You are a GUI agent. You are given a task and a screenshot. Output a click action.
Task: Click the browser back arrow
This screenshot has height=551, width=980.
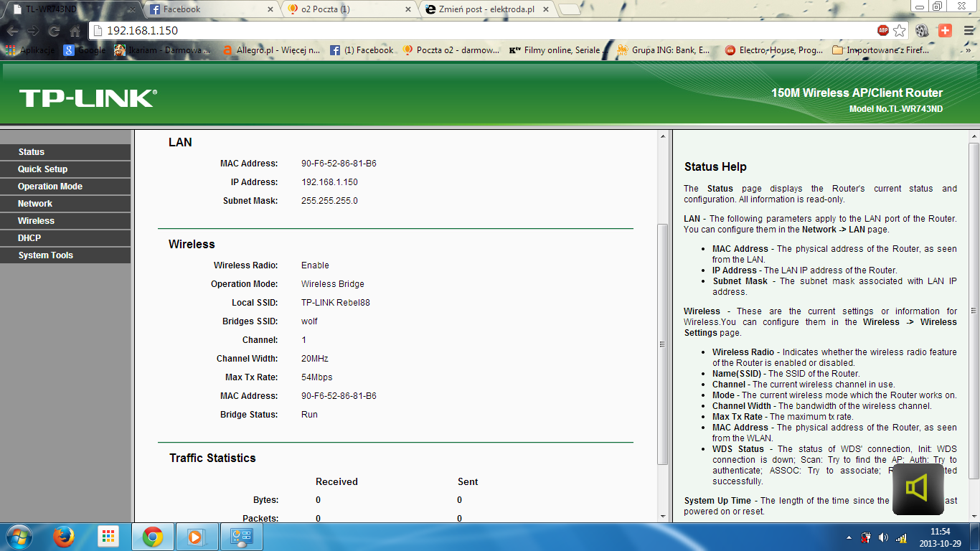[13, 32]
